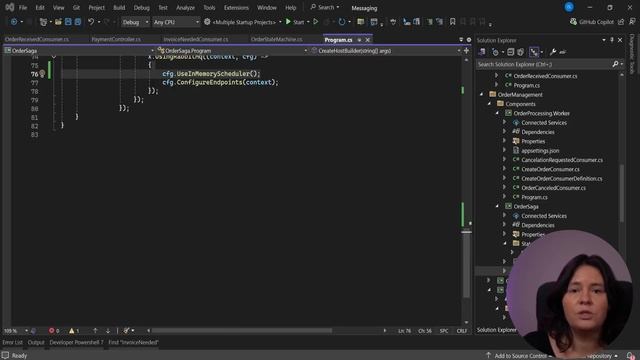The height and width of the screenshot is (360, 640).
Task: Click the Solution Explorer search magnifier
Action: (615, 64)
